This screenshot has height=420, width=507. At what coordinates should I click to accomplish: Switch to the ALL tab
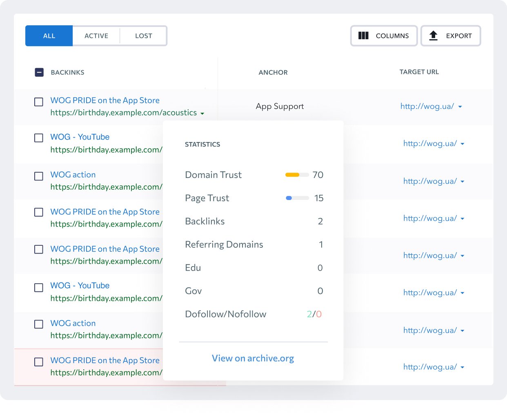pos(49,36)
